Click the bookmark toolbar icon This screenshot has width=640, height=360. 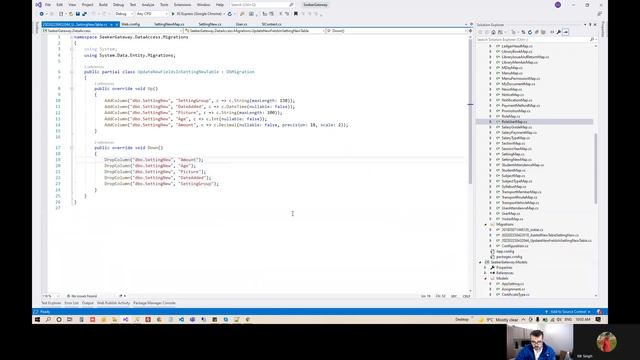tap(296, 14)
